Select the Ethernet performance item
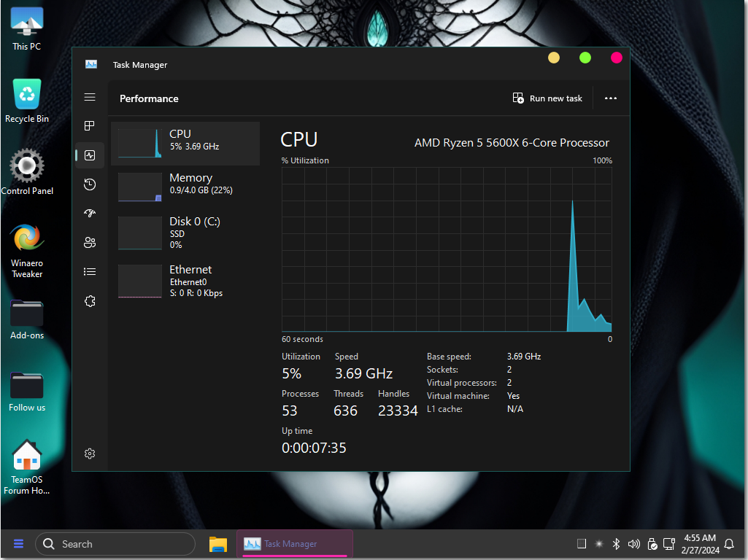Screen dimensions: 748x560 185,280
